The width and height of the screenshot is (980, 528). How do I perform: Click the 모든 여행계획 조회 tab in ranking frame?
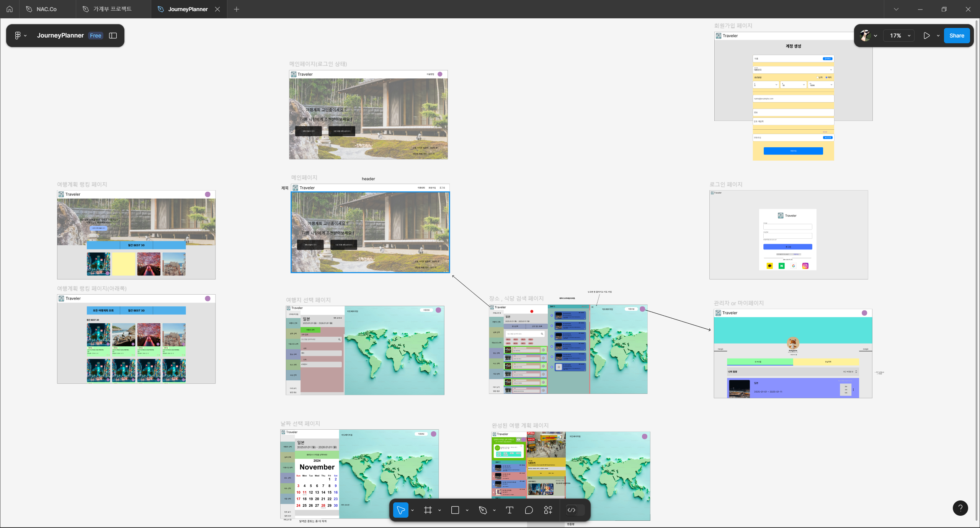(103, 310)
